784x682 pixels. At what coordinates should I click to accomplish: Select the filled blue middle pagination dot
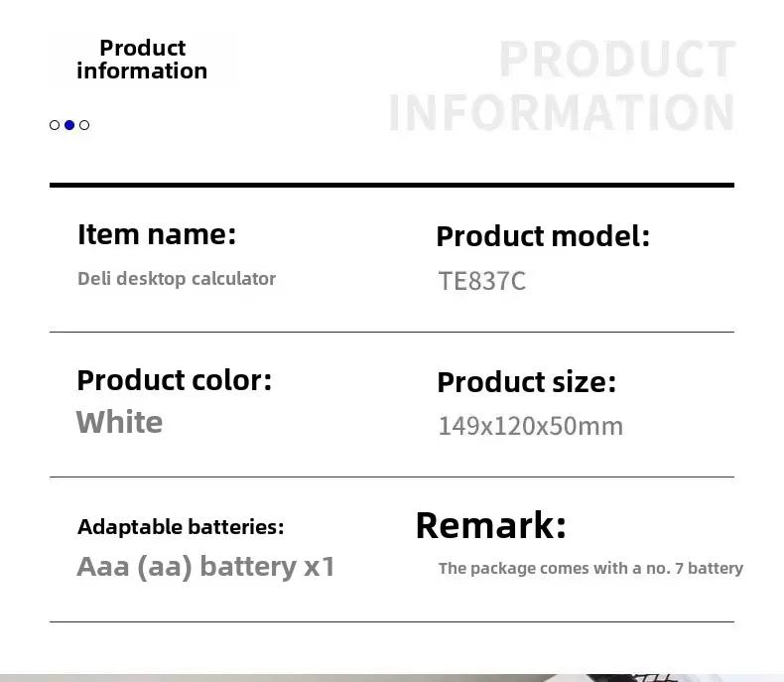69,125
